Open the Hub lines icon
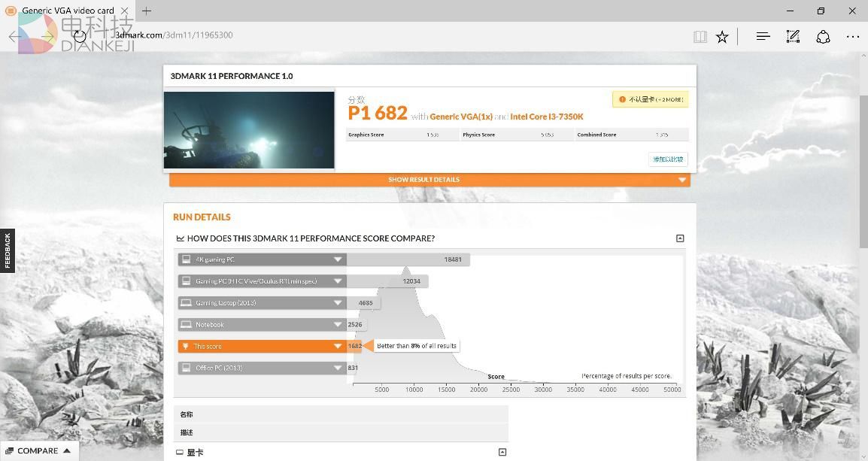The image size is (868, 461). pyautogui.click(x=763, y=36)
